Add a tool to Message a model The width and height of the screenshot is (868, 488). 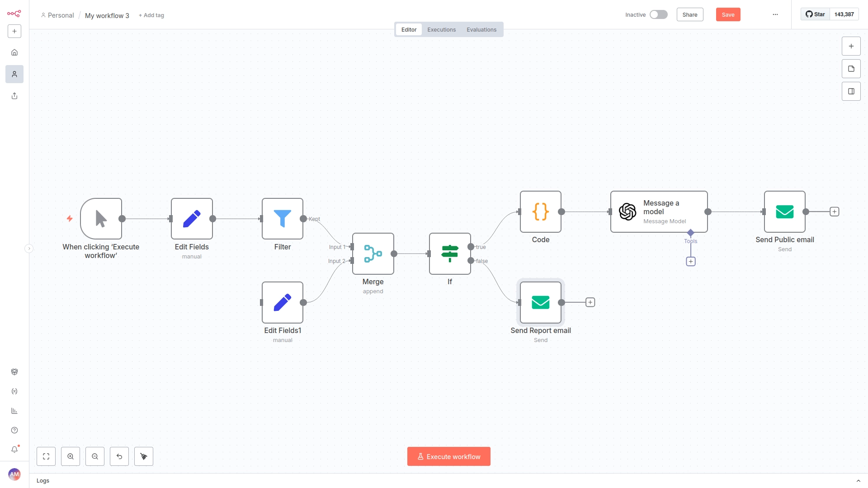click(691, 262)
